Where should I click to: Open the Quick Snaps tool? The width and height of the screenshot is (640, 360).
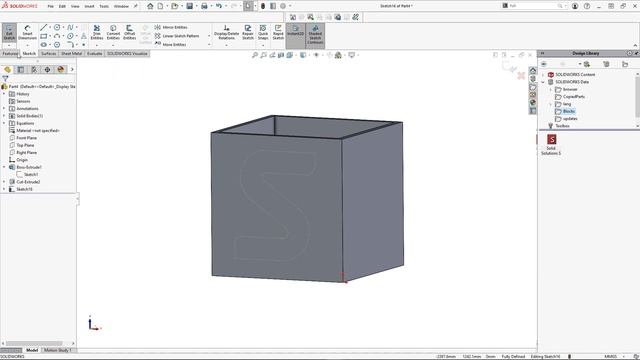(263, 32)
